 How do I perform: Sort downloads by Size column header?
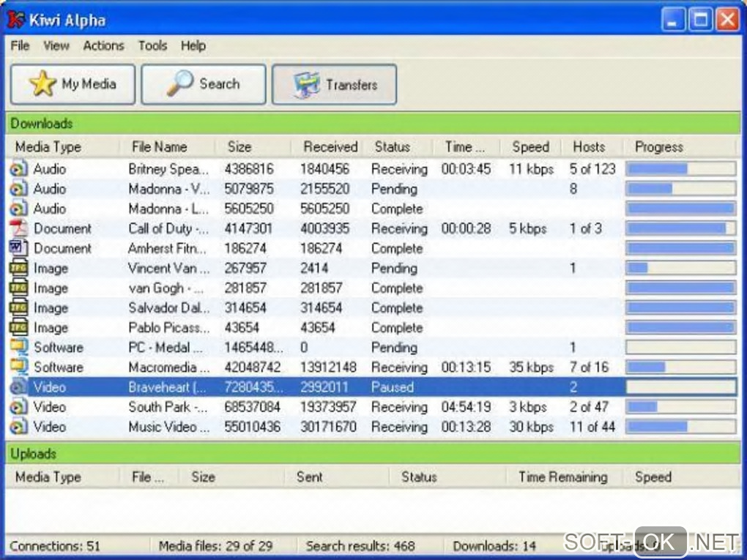[253, 146]
